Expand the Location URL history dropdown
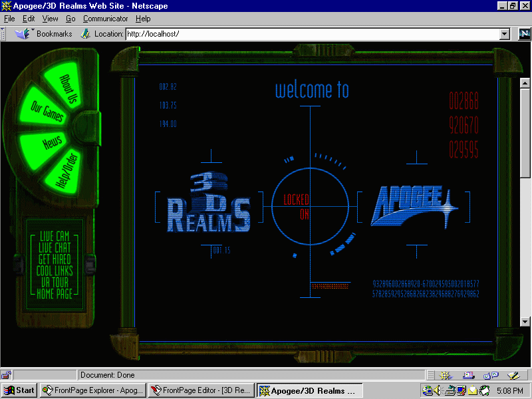 [x=504, y=33]
